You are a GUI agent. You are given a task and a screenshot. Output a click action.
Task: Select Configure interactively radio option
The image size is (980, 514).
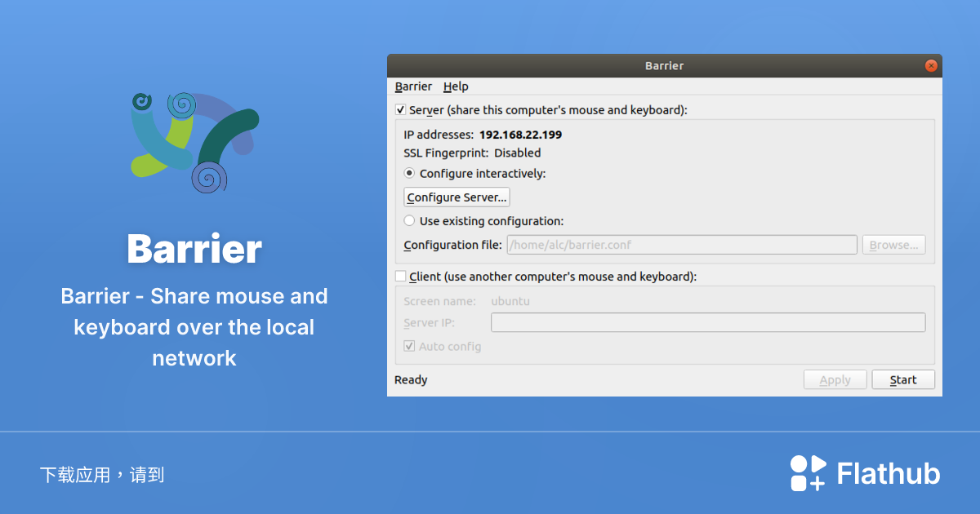pos(410,174)
